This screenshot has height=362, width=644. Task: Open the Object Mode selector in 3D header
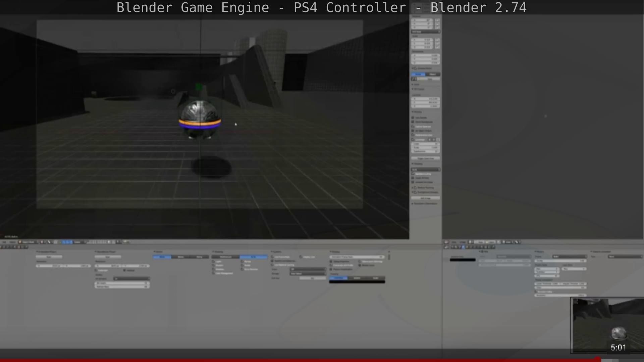[x=28, y=242]
